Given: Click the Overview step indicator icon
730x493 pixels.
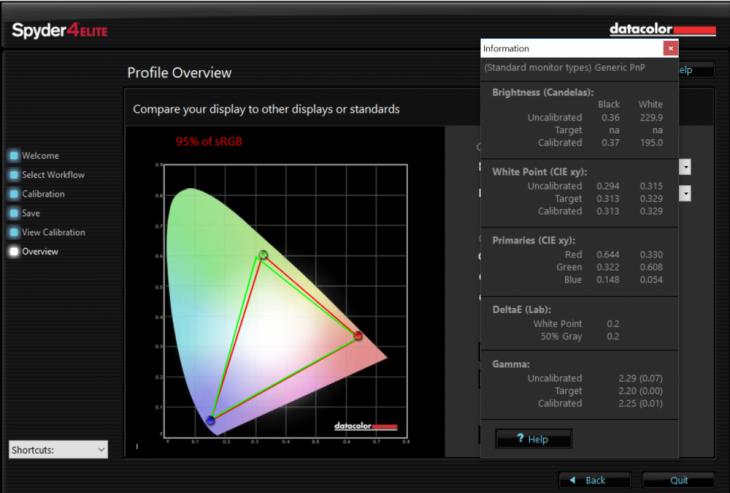Looking at the screenshot, I should coord(14,251).
